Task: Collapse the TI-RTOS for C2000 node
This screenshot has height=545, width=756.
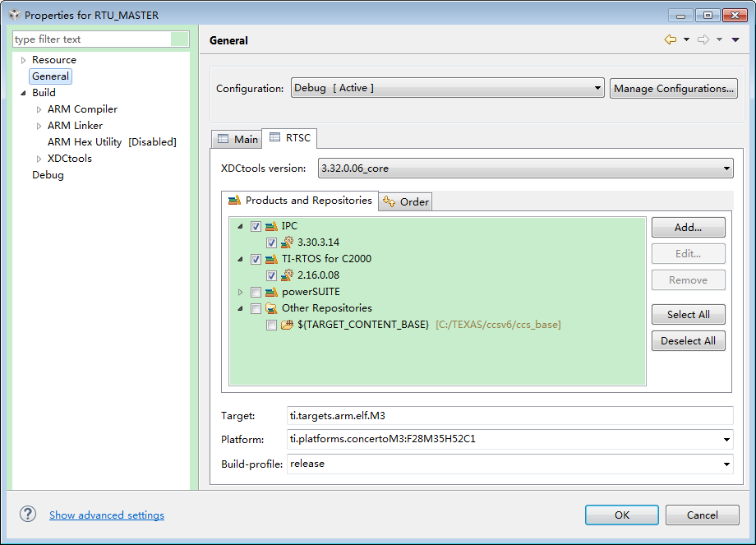Action: (240, 259)
